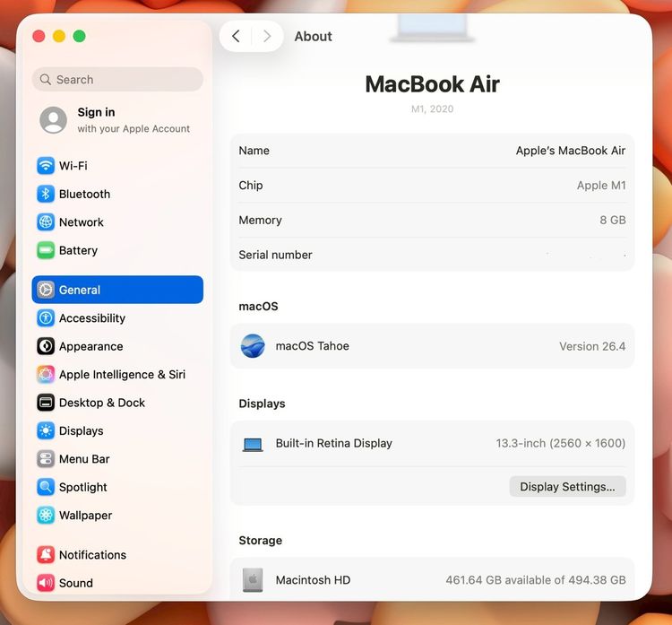Open Wi-Fi settings label
Viewport: 672px width, 625px height.
pos(73,166)
